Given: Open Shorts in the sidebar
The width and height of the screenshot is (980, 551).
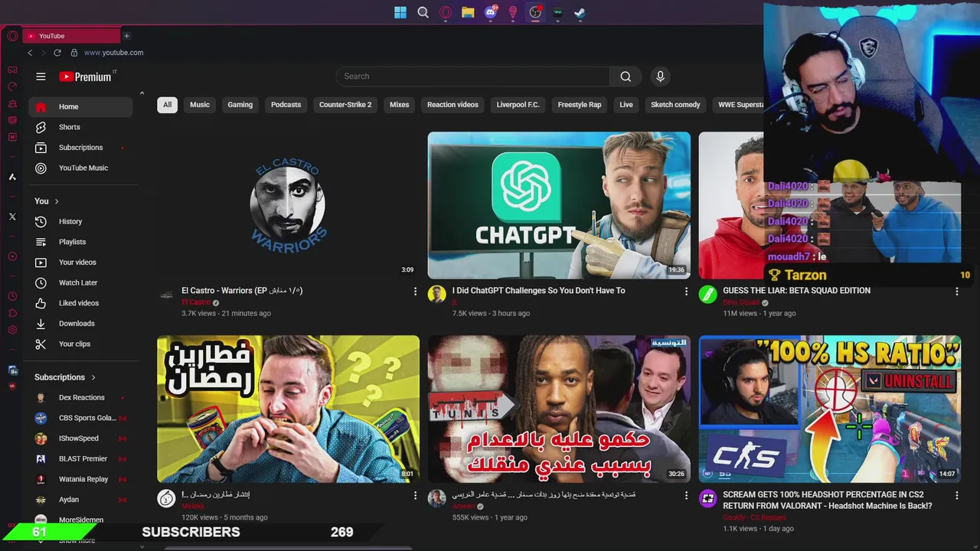Looking at the screenshot, I should [x=80, y=127].
